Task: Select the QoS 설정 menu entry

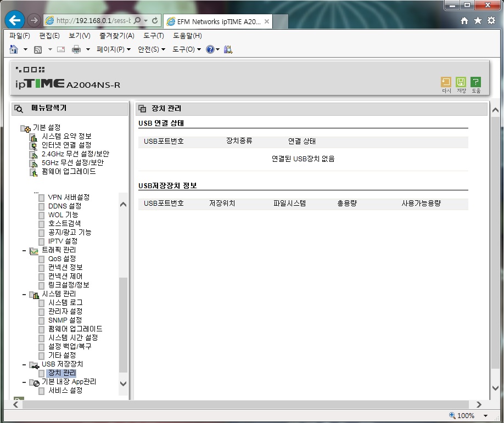Action: (x=62, y=258)
